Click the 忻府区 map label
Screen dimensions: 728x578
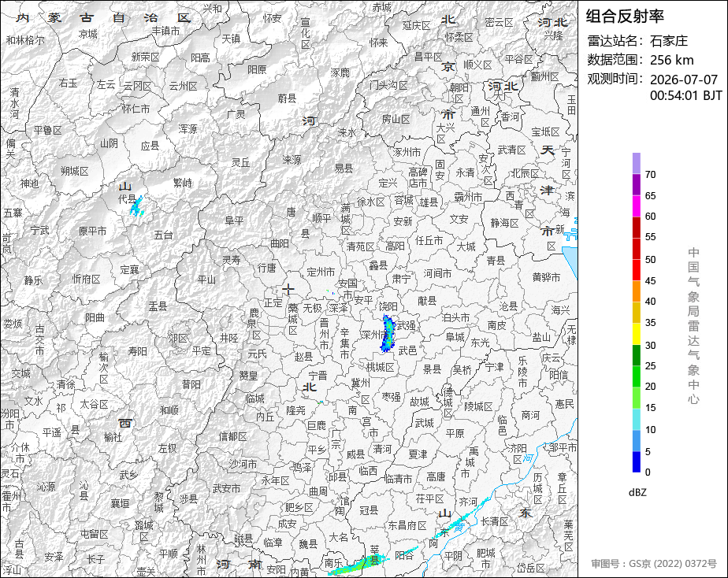pyautogui.click(x=87, y=279)
